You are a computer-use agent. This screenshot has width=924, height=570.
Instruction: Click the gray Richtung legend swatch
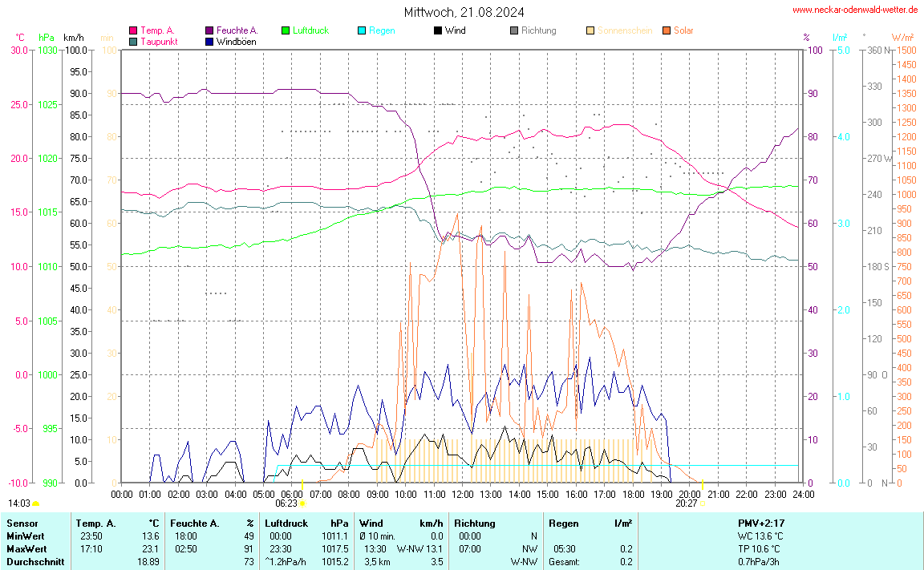pos(514,30)
